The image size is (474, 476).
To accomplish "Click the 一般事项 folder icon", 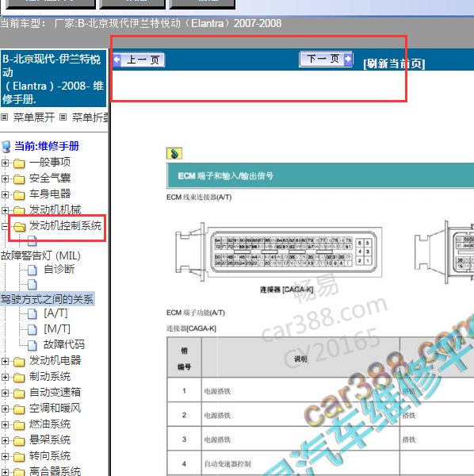I will (19, 163).
